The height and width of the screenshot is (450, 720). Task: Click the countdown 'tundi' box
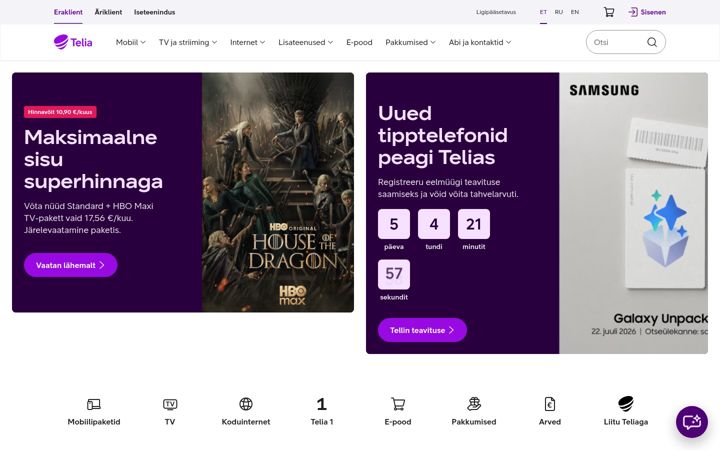434,224
